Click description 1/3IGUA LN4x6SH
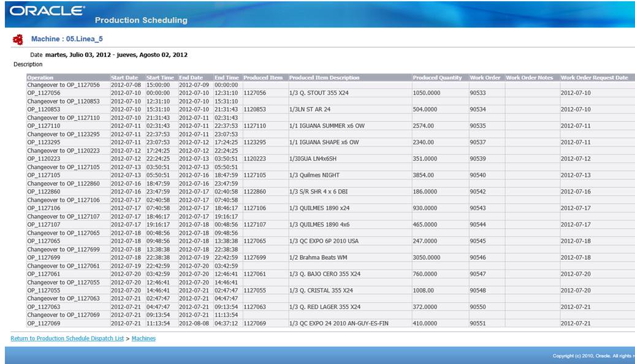635x364 pixels. (313, 159)
